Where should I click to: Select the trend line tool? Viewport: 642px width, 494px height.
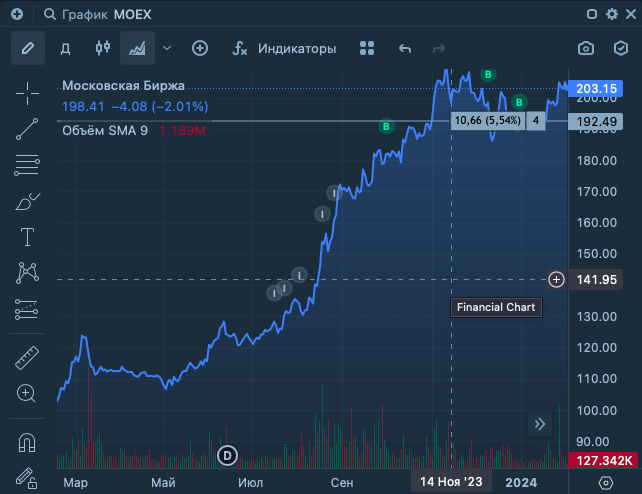pos(27,129)
